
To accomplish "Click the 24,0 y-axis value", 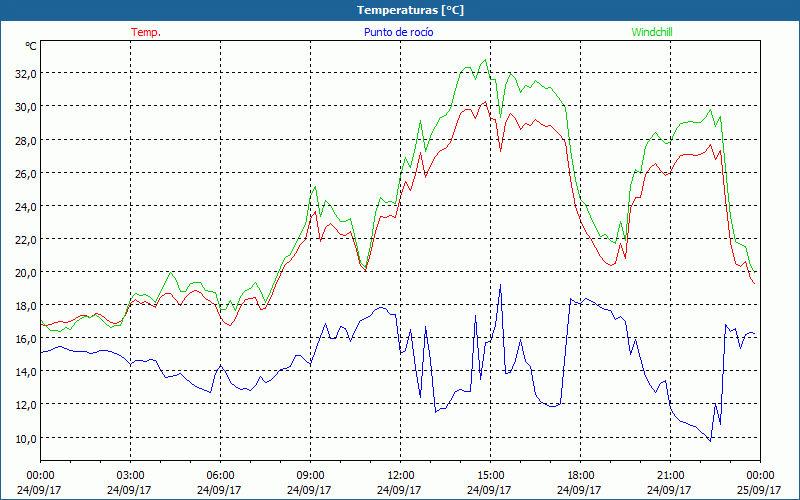I will pyautogui.click(x=26, y=206).
